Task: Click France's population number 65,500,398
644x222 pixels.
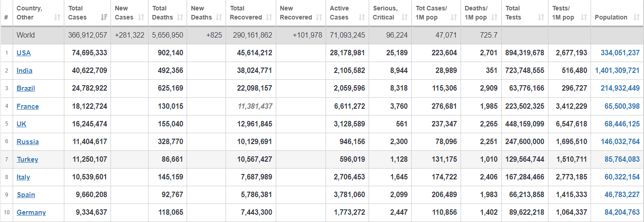Action: 622,106
